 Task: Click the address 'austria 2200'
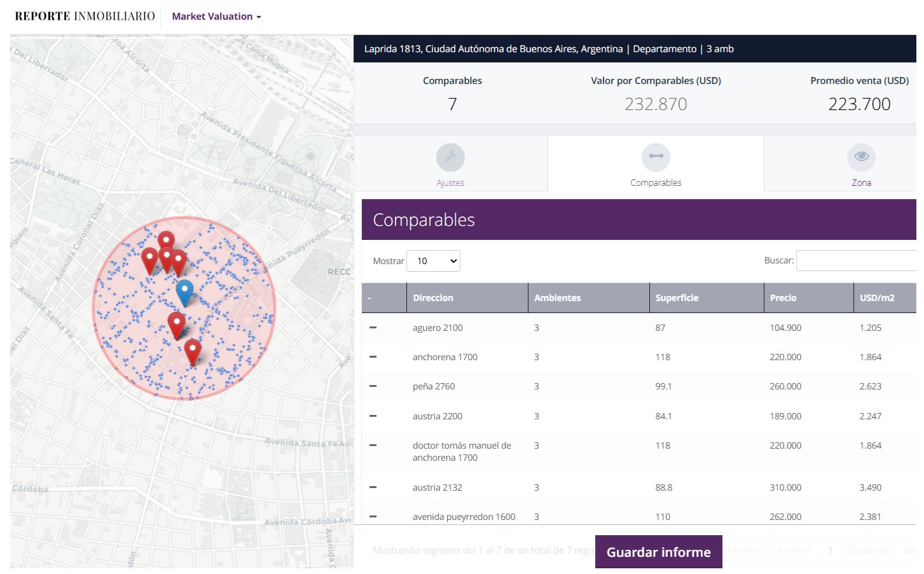point(438,416)
